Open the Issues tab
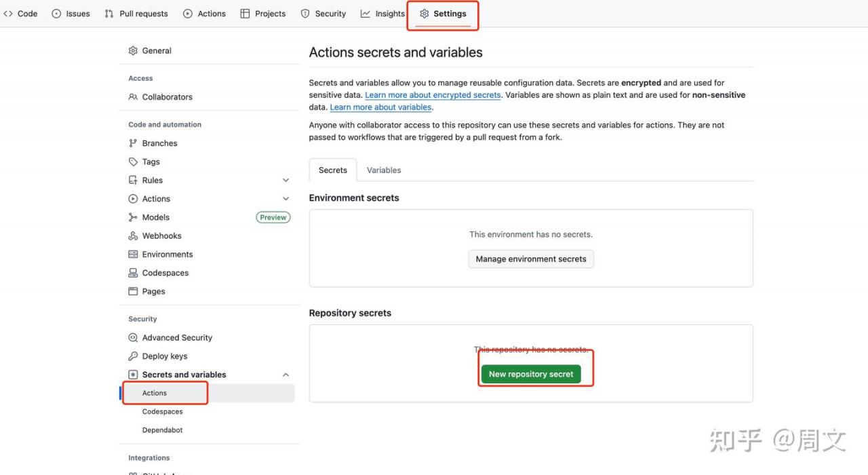The width and height of the screenshot is (868, 475). point(71,14)
